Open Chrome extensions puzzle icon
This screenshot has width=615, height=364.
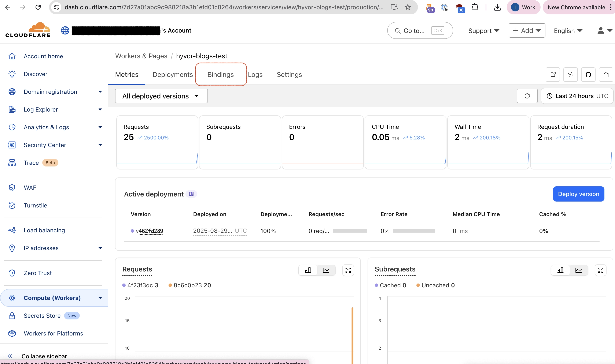click(475, 7)
